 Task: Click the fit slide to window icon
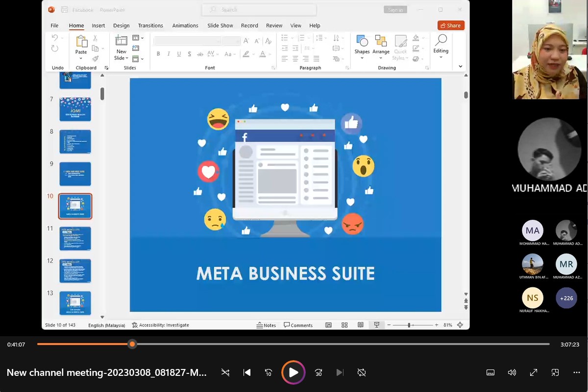[460, 325]
